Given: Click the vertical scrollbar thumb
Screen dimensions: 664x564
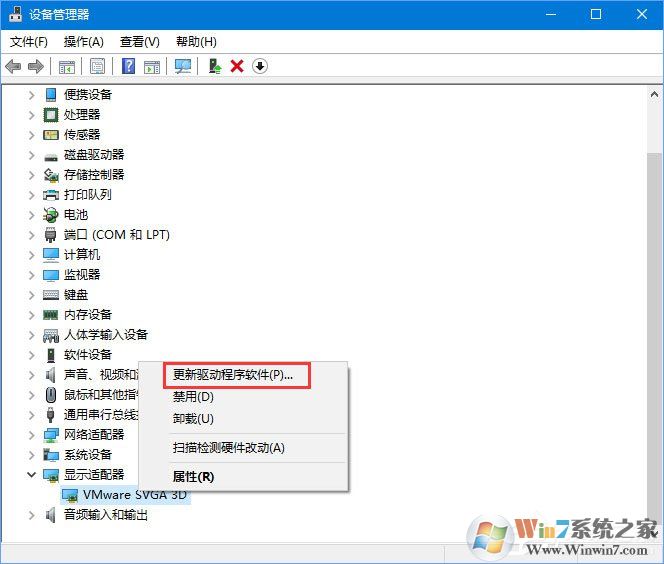Looking at the screenshot, I should 654,339.
